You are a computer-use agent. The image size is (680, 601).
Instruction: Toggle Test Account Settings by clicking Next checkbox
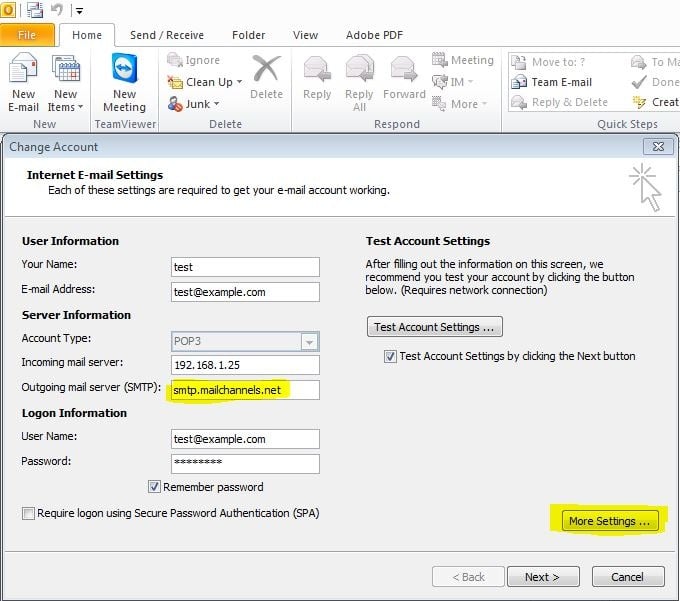(x=390, y=356)
